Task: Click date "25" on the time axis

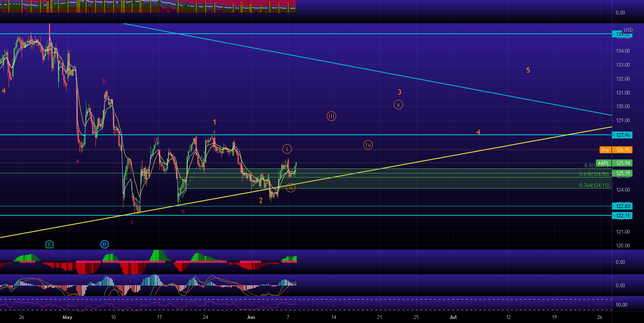Action: (x=416, y=317)
